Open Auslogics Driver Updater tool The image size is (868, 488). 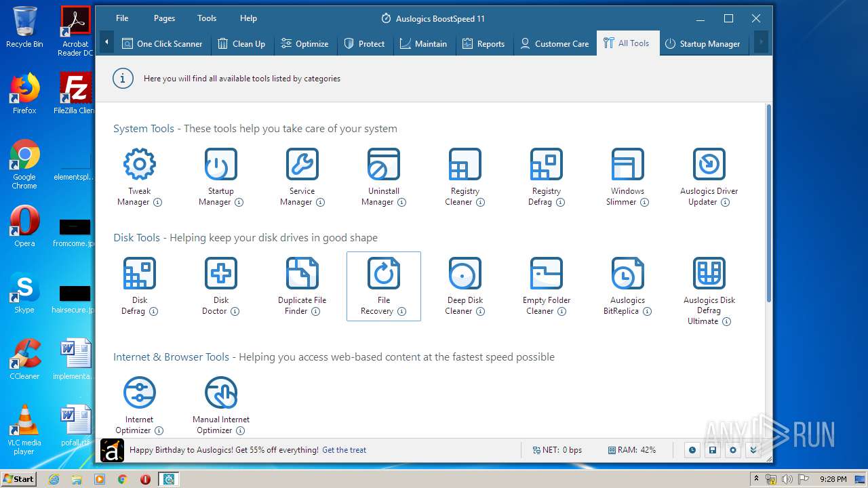(709, 178)
